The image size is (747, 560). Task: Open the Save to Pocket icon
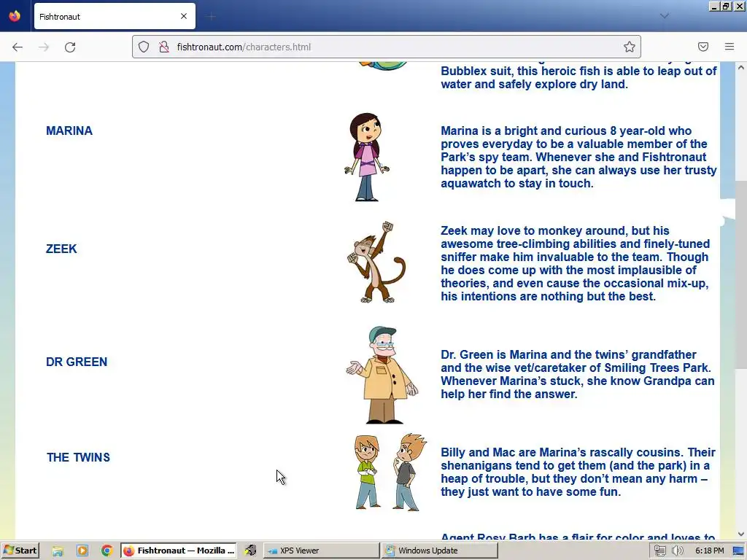[x=703, y=47]
